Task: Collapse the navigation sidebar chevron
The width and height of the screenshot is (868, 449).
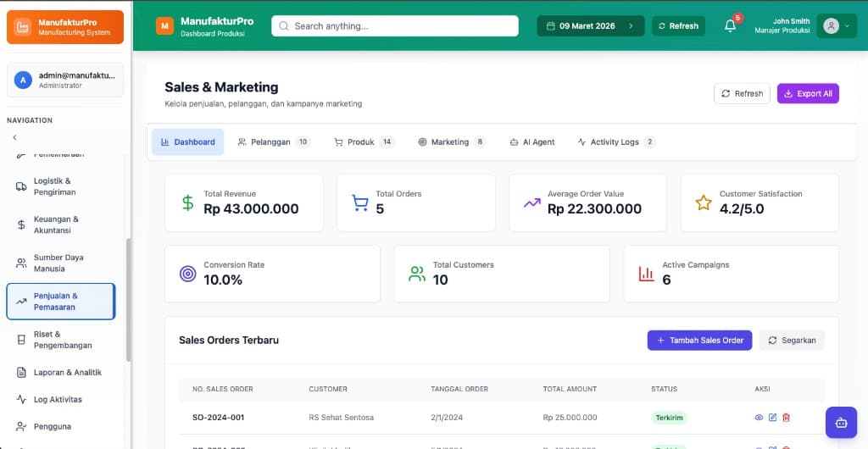Action: tap(14, 137)
